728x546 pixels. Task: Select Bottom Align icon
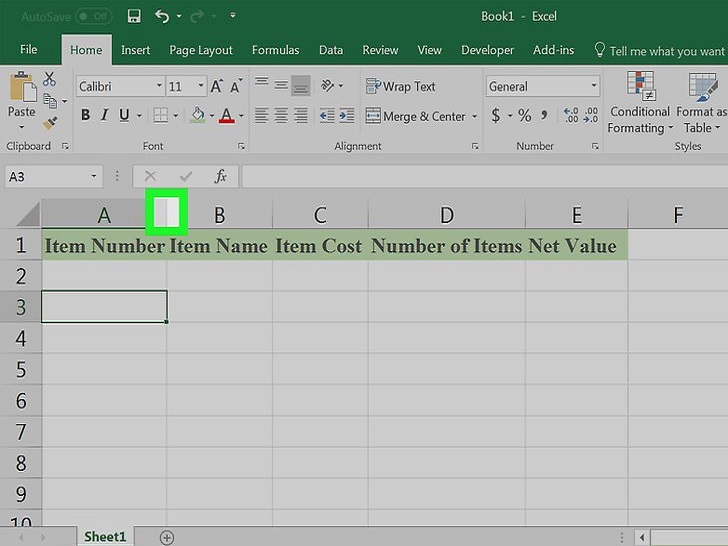pos(301,85)
